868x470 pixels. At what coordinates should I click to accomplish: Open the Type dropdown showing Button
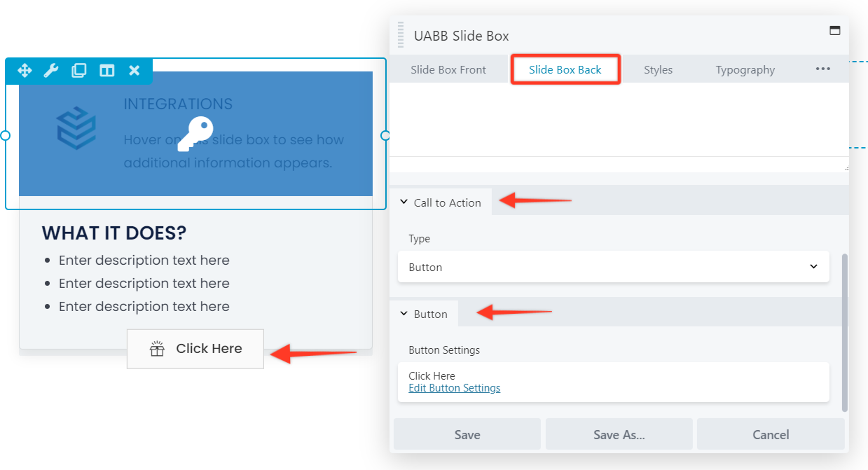coord(613,267)
